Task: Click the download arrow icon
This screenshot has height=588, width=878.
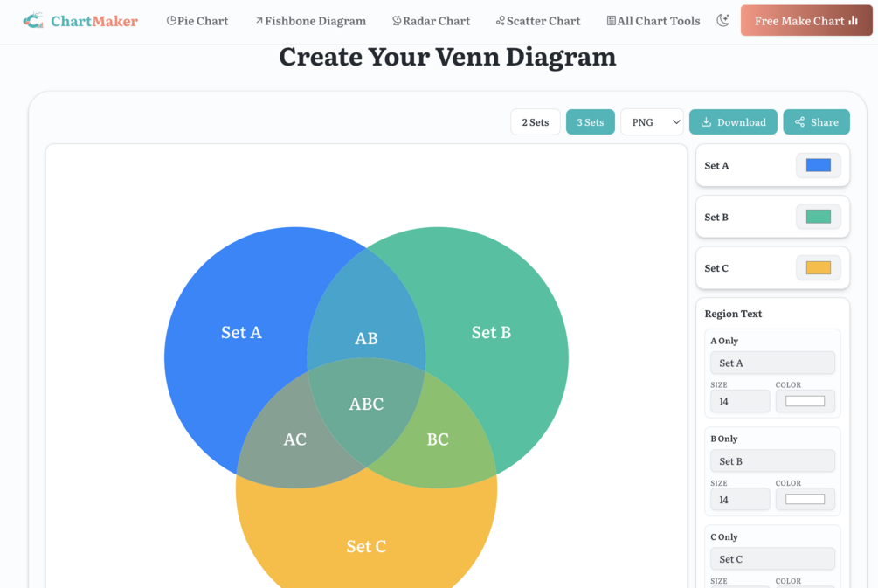Action: coord(706,122)
